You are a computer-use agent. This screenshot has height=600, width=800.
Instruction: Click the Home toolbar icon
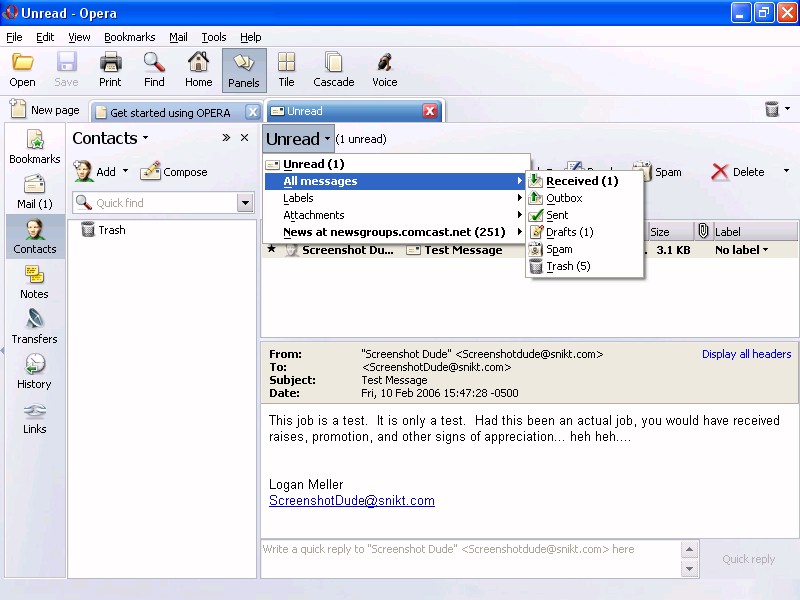pyautogui.click(x=198, y=70)
